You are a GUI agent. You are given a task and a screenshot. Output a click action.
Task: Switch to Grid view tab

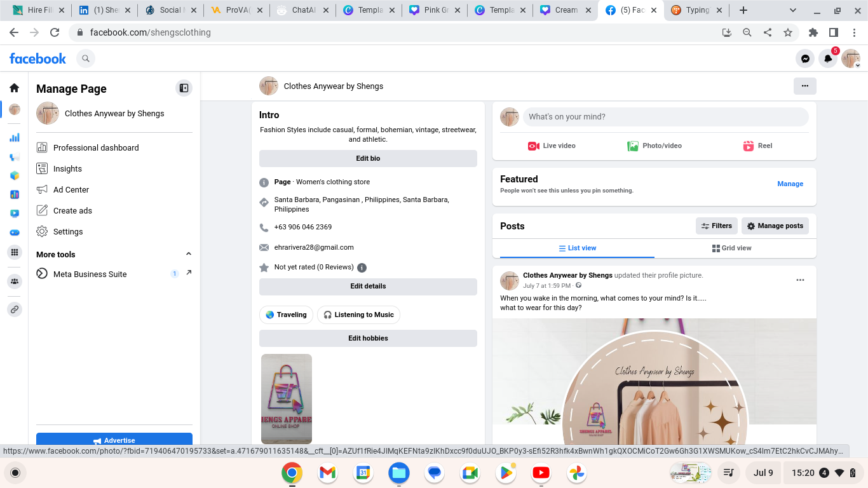click(732, 248)
